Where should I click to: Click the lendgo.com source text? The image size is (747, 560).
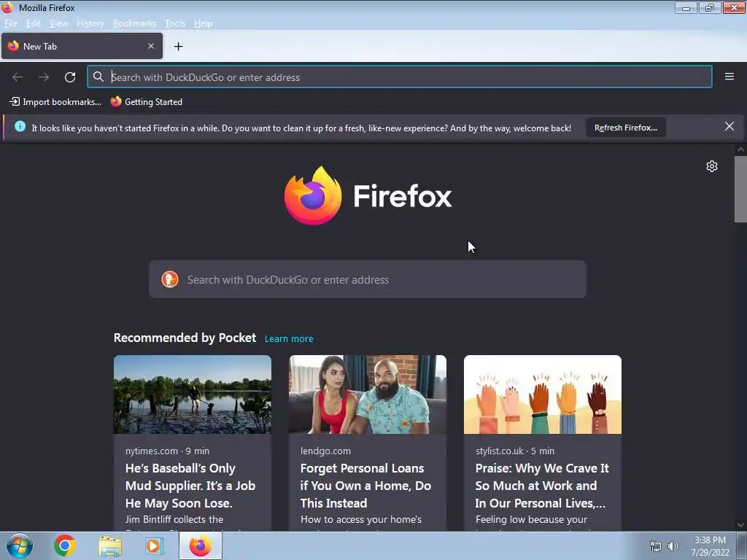click(x=325, y=451)
